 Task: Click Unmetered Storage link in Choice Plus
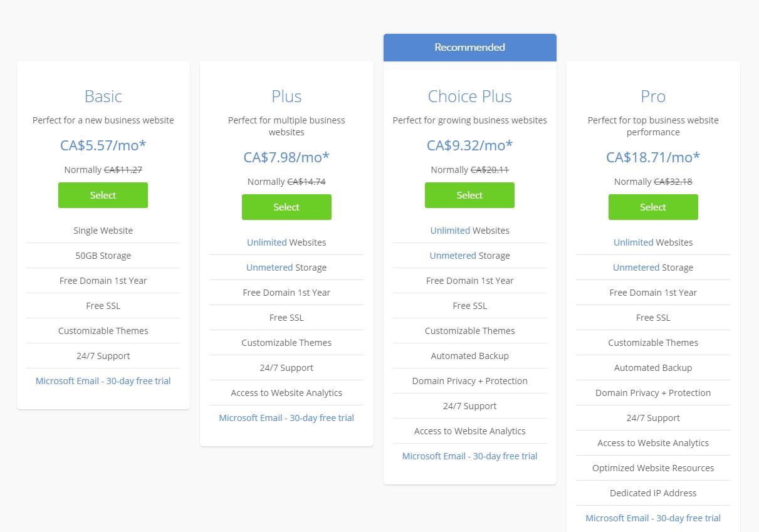click(x=453, y=255)
